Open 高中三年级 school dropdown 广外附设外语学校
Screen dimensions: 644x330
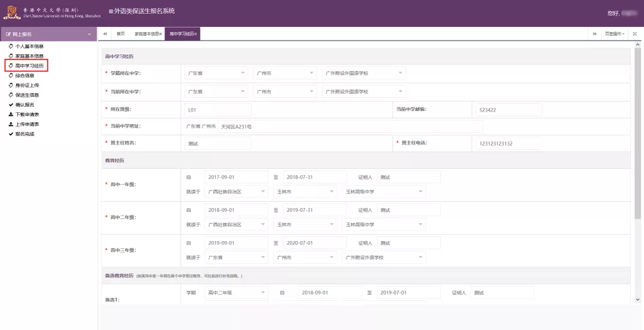384,257
